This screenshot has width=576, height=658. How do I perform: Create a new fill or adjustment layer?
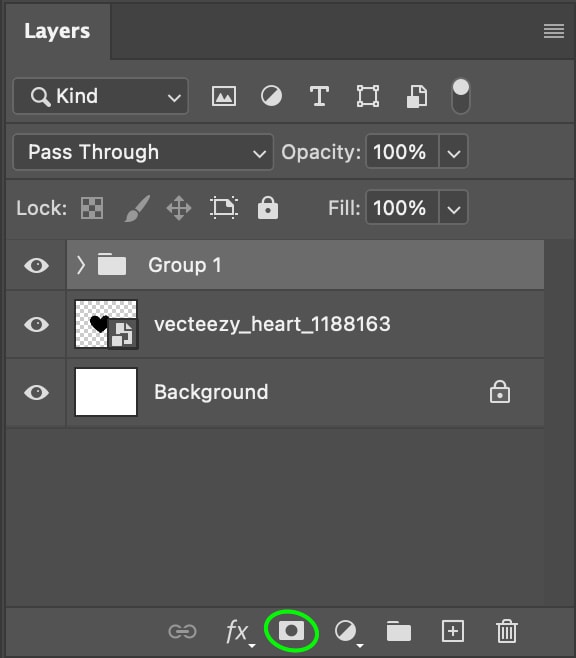pyautogui.click(x=348, y=632)
